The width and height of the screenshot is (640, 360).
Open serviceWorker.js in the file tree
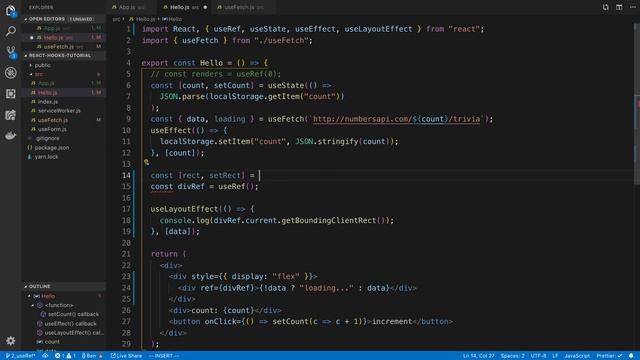click(63, 111)
